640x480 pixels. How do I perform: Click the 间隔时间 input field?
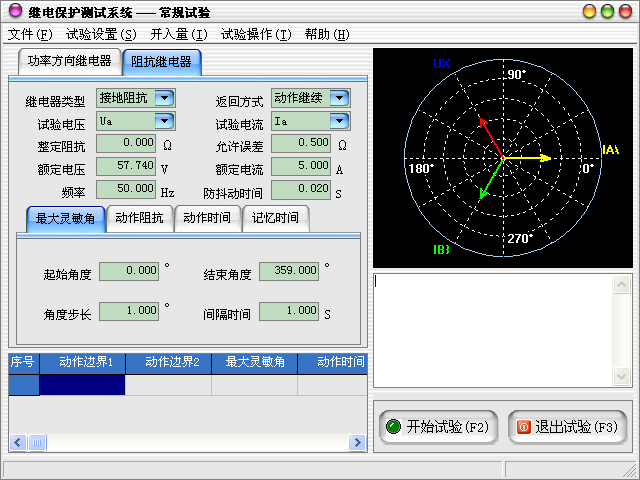coord(289,311)
